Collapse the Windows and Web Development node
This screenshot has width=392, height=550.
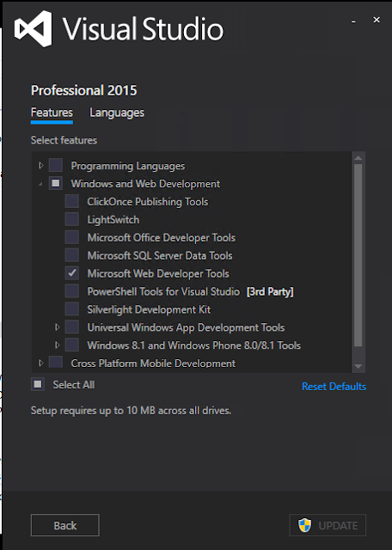[40, 184]
